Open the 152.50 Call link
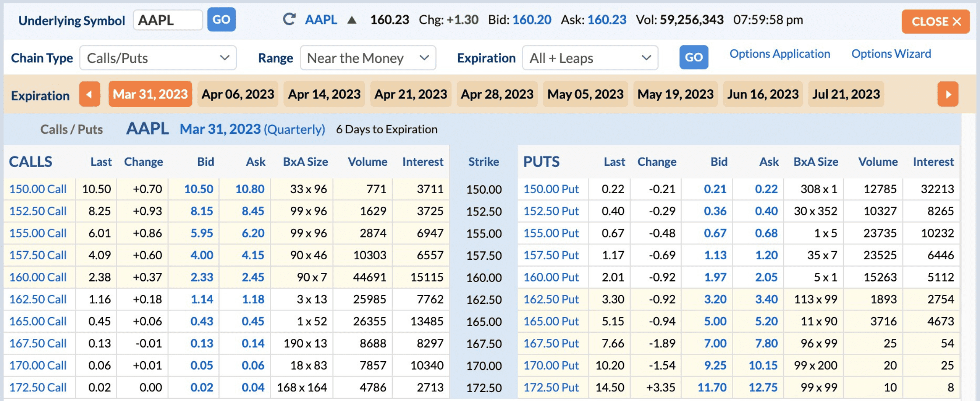Screen dimensions: 980x401 (38, 211)
